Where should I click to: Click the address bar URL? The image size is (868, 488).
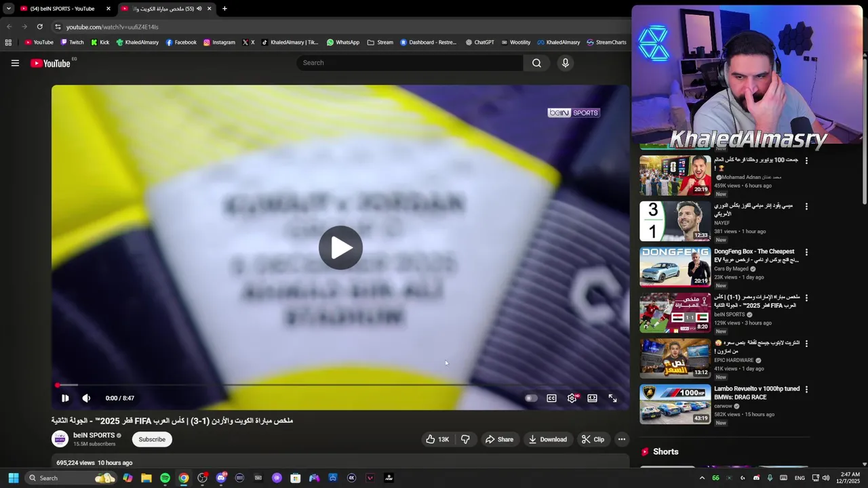pos(113,27)
